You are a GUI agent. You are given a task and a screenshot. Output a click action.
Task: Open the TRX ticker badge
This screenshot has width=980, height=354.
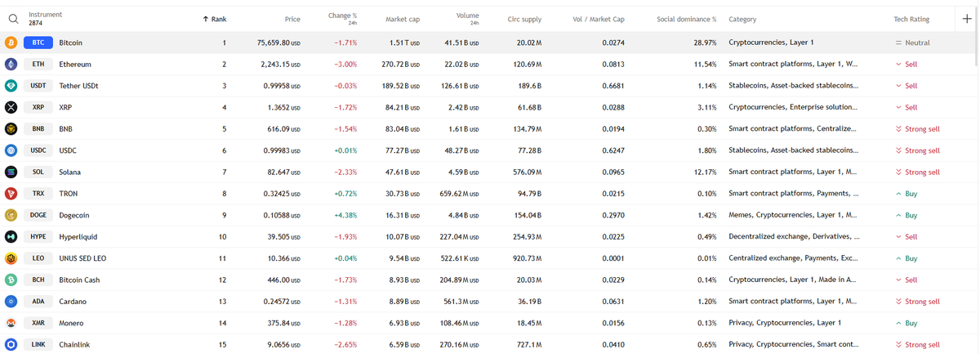[38, 194]
